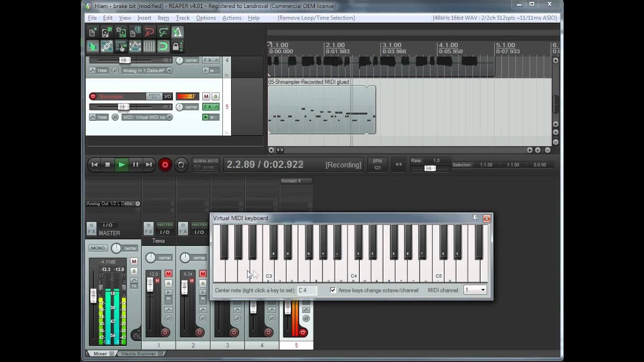
Task: Open Project Settings from the toolbar
Action: (135, 32)
